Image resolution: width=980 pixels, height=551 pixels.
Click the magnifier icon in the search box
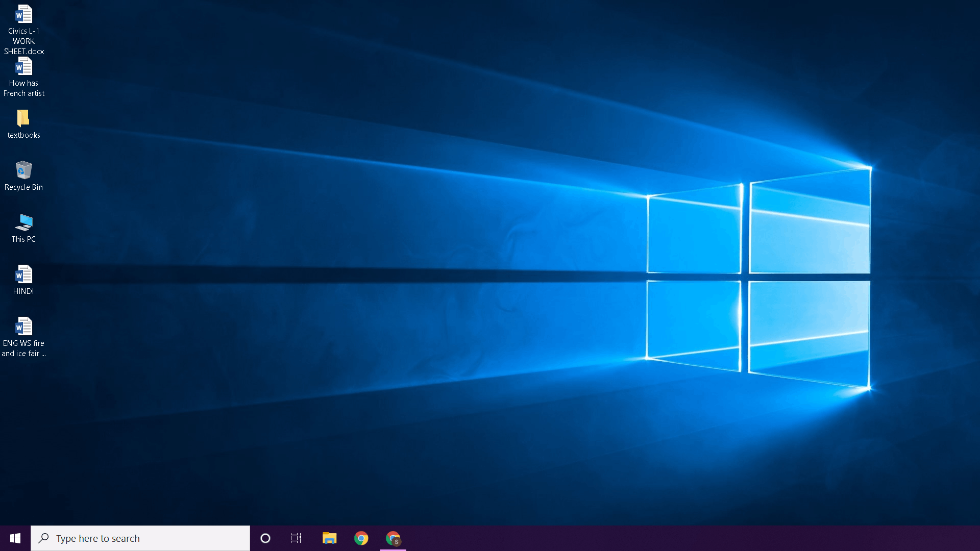[44, 538]
